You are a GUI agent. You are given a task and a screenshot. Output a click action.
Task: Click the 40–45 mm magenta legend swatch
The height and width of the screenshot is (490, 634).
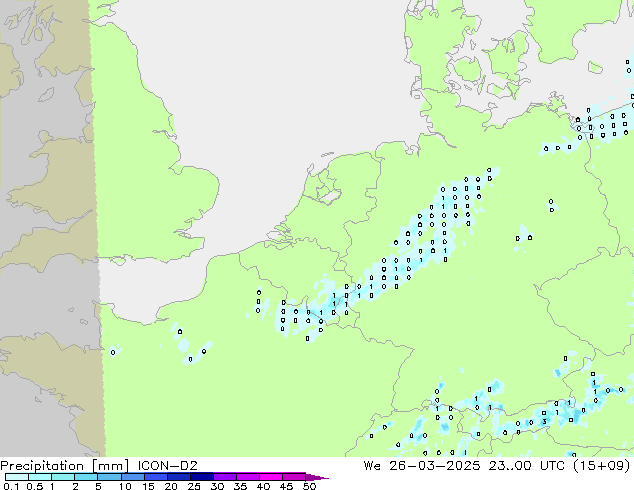click(271, 477)
